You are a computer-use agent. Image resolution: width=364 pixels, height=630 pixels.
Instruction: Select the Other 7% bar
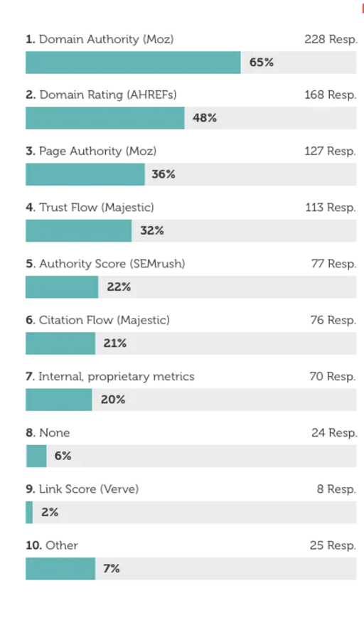tap(191, 569)
